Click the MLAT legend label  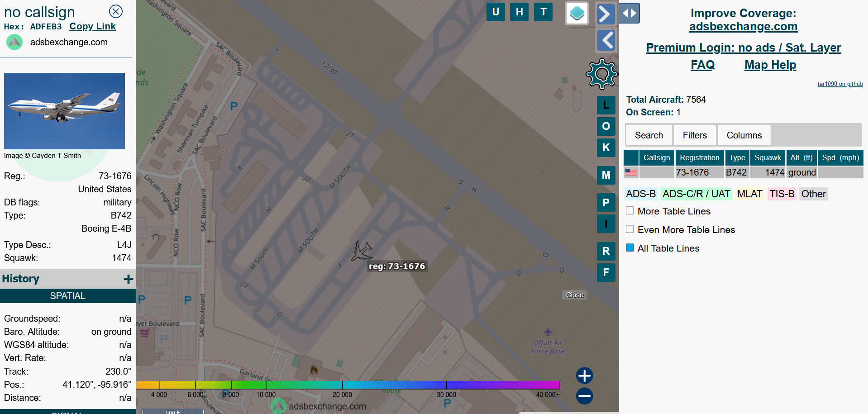pos(749,194)
